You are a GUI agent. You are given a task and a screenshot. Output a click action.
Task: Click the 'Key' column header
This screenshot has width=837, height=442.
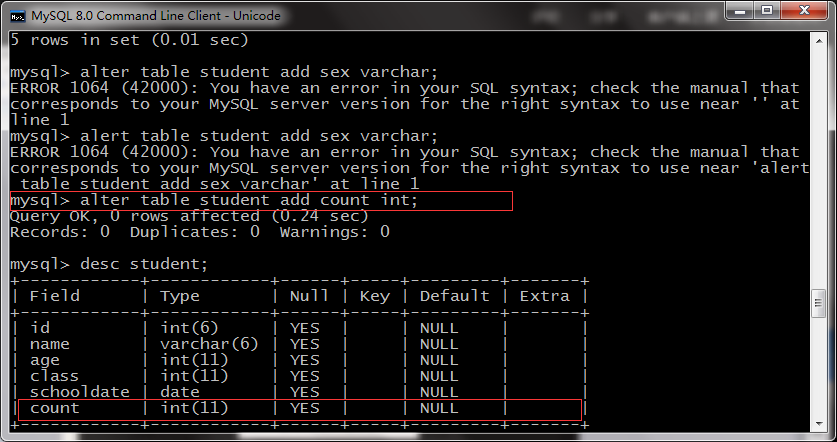pos(375,296)
